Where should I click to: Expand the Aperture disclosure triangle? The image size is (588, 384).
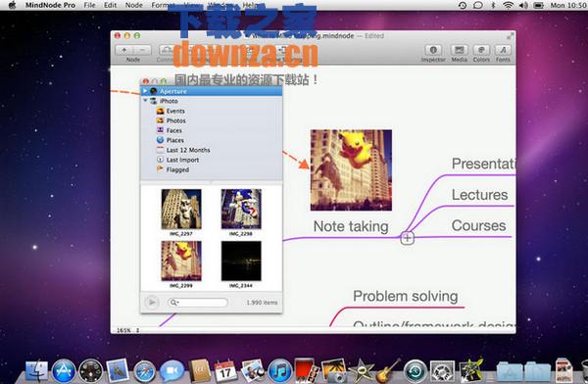click(x=145, y=91)
